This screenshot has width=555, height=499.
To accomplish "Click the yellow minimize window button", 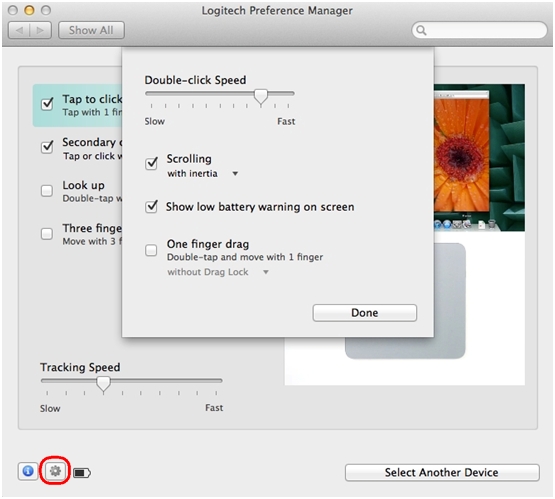I will tap(29, 10).
